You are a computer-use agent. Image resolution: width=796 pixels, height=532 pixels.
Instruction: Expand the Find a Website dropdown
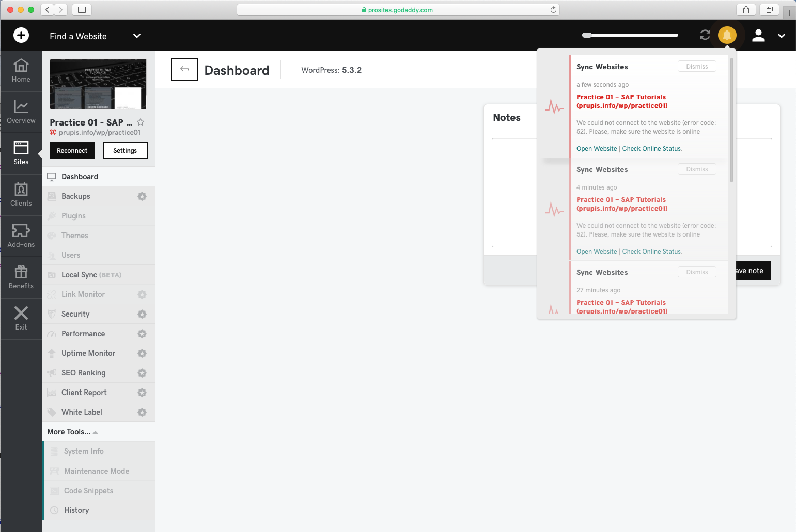coord(136,36)
